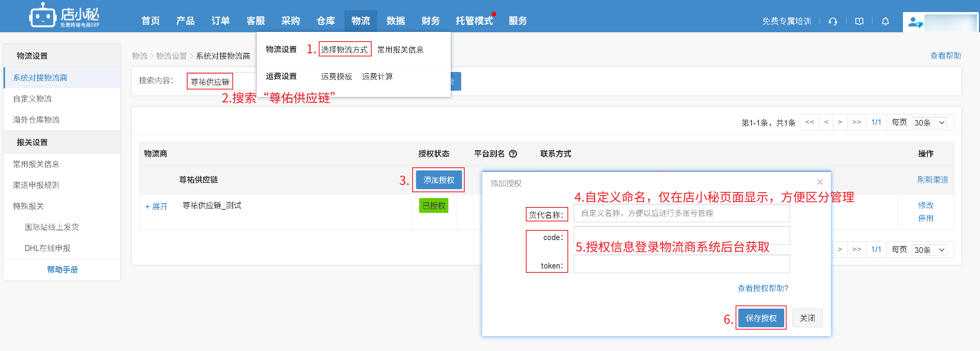Open the bottom 每页 30条 dropdown
Image resolution: width=980 pixels, height=351 pixels.
929,250
